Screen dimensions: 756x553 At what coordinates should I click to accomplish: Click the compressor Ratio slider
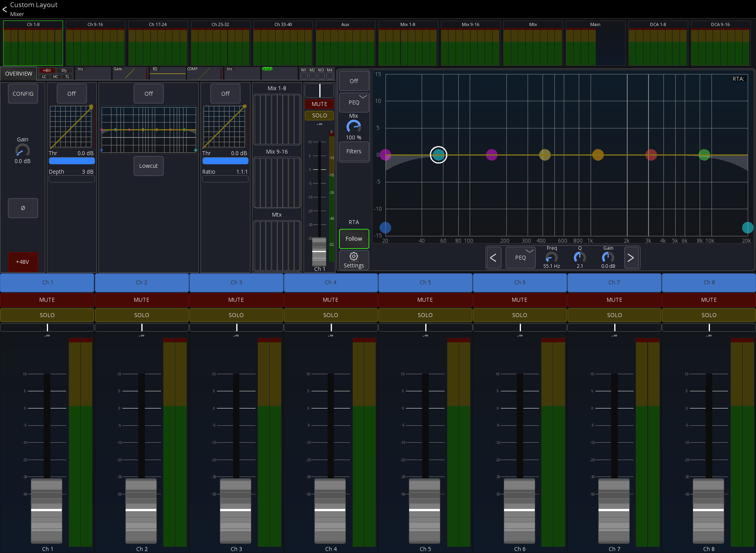(x=225, y=179)
